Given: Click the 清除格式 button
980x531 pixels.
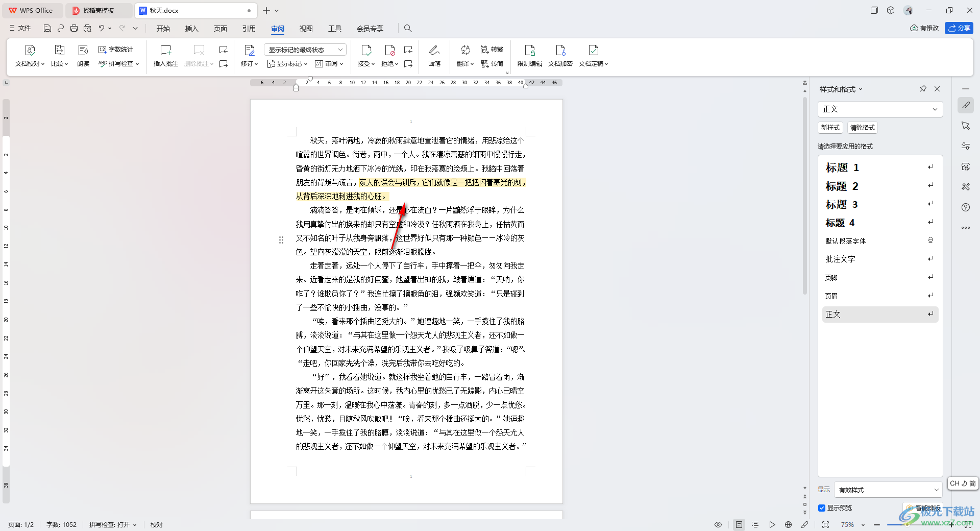Looking at the screenshot, I should pos(863,128).
